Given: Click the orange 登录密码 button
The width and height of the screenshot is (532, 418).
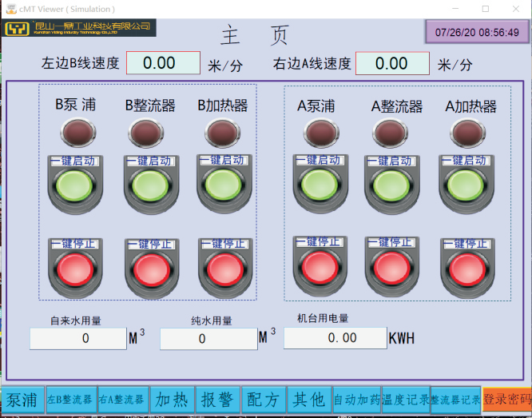Looking at the screenshot, I should click(507, 400).
